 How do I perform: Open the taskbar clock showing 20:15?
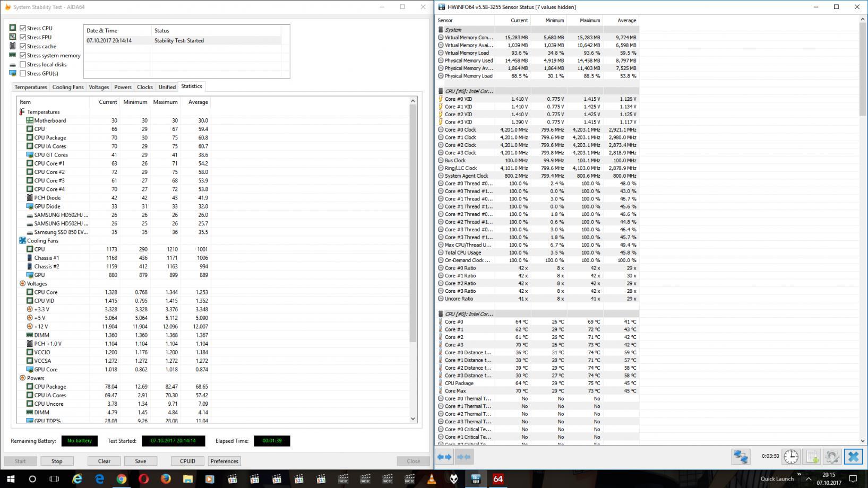point(829,479)
